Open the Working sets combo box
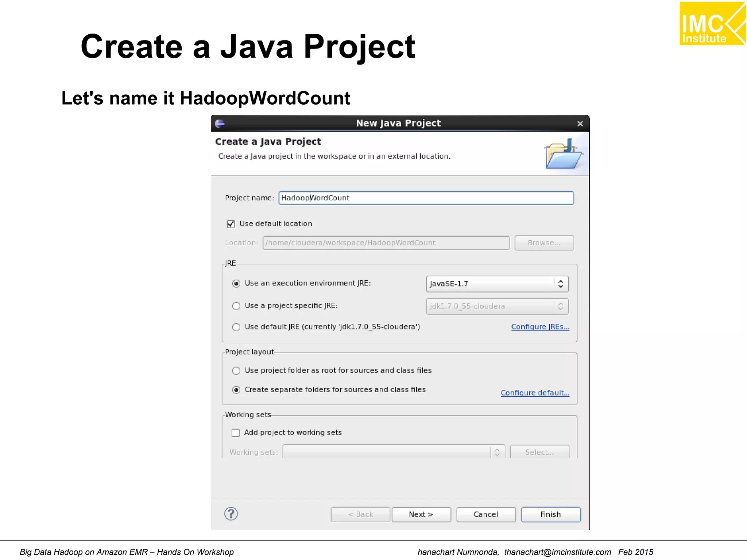Image resolution: width=747 pixels, height=560 pixels. coord(394,452)
